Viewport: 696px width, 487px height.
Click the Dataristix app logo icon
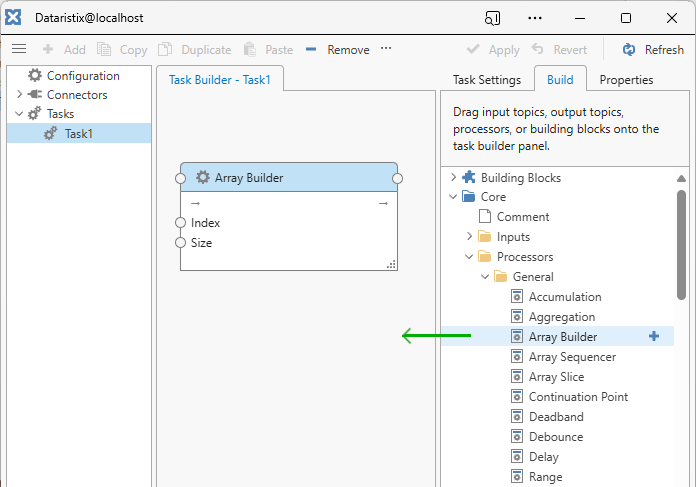coord(13,18)
